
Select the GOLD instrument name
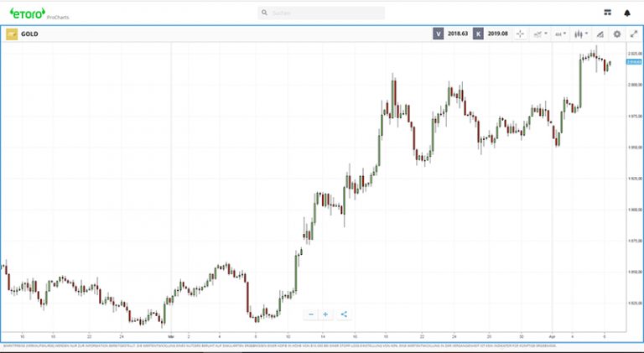[x=30, y=34]
